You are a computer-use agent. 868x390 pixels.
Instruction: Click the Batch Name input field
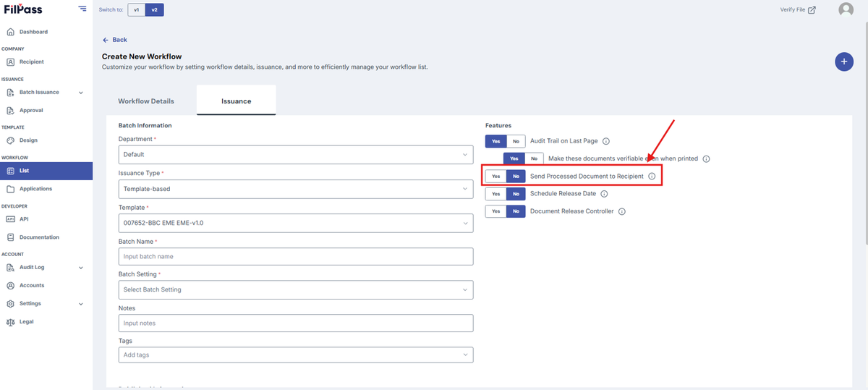(296, 256)
